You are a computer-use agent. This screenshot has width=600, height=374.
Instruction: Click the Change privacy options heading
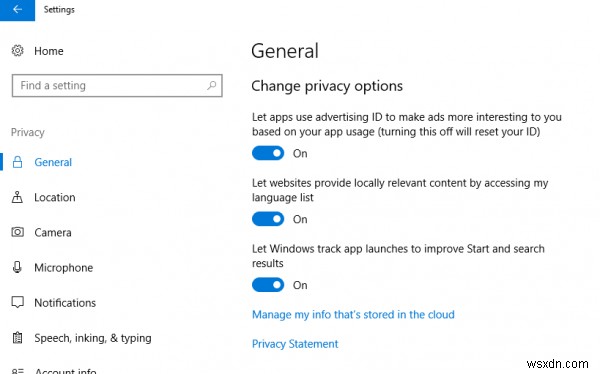tap(327, 86)
